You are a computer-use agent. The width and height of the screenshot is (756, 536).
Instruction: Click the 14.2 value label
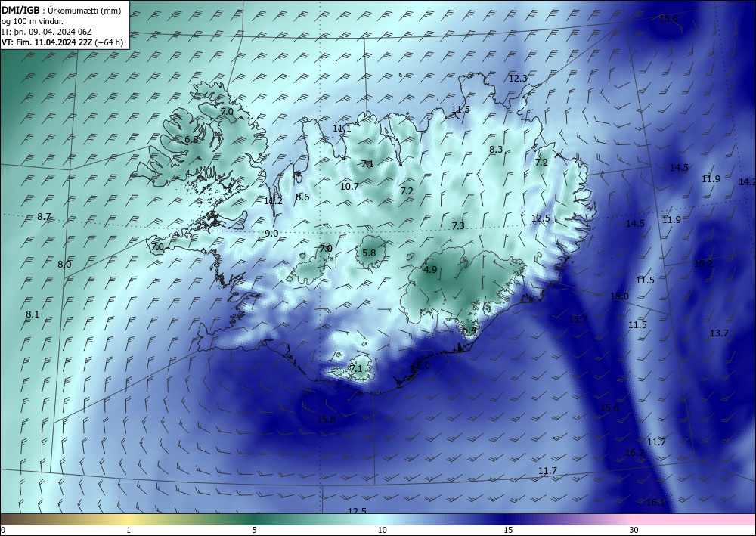[748, 181]
